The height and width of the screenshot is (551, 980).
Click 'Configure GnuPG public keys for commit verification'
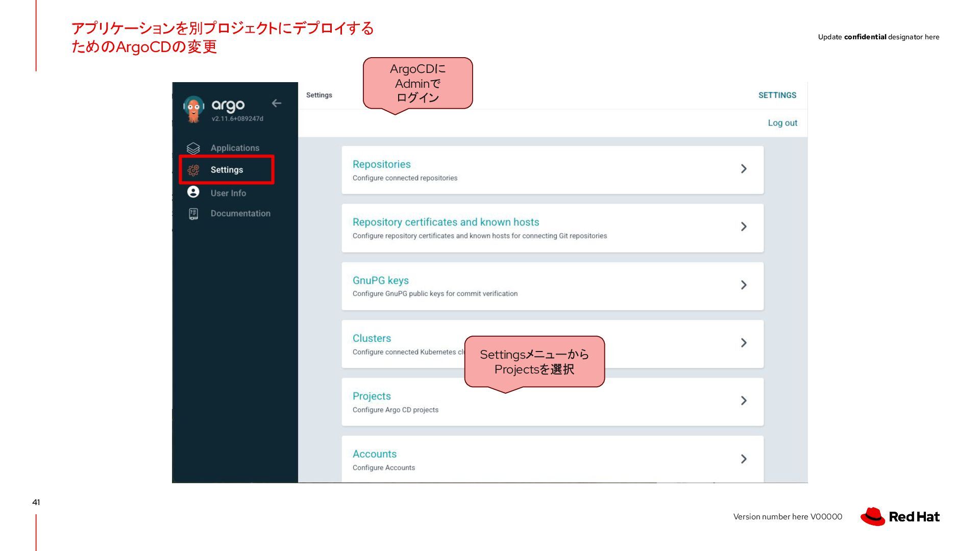click(435, 294)
